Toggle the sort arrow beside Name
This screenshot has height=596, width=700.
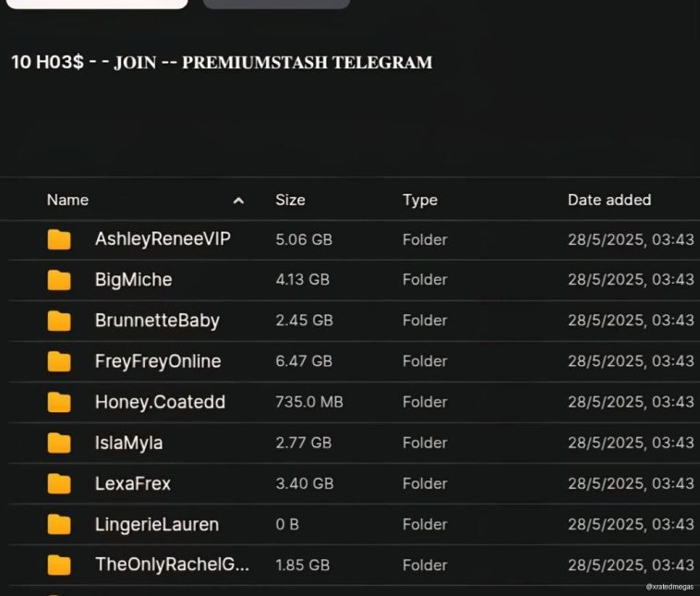click(x=238, y=201)
